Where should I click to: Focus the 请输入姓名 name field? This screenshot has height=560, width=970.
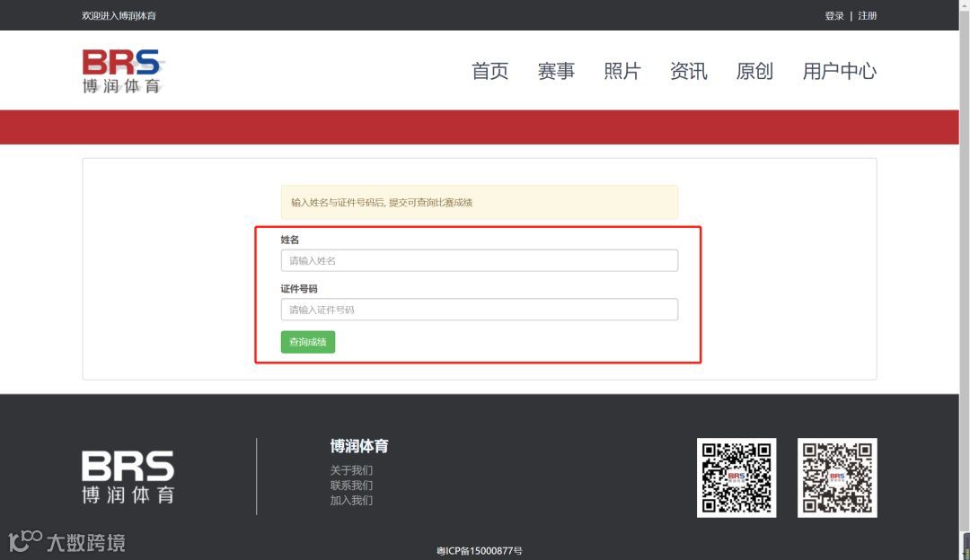tap(480, 260)
